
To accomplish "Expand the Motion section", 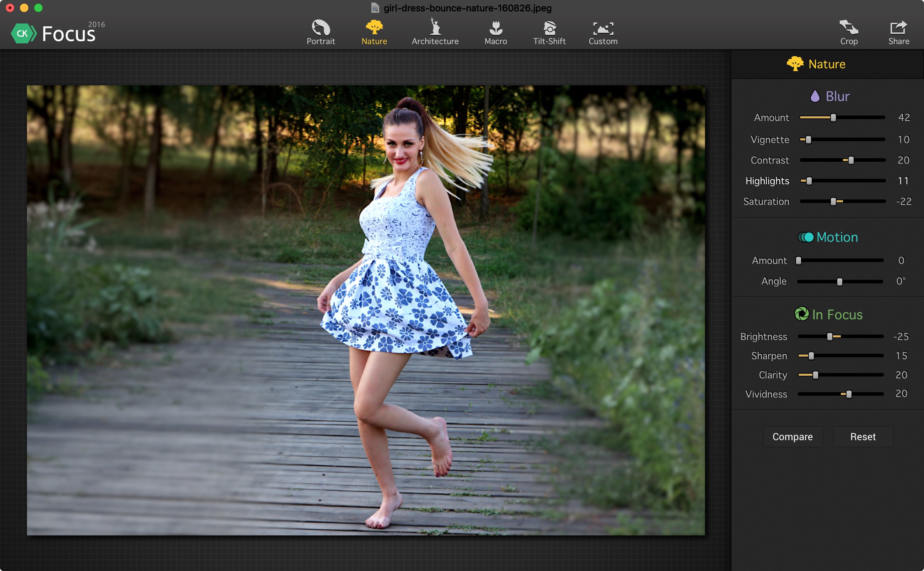I will click(828, 237).
